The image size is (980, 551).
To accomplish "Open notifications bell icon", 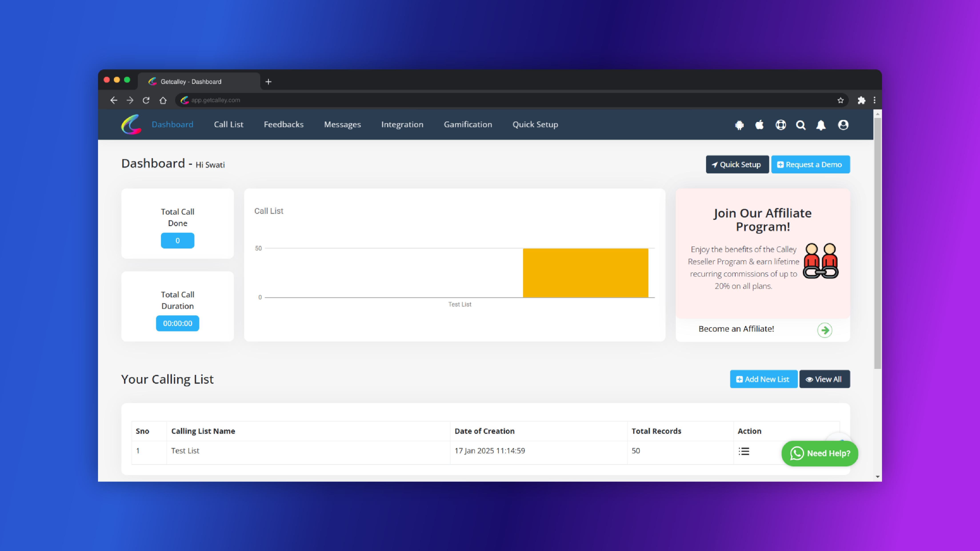I will coord(821,125).
